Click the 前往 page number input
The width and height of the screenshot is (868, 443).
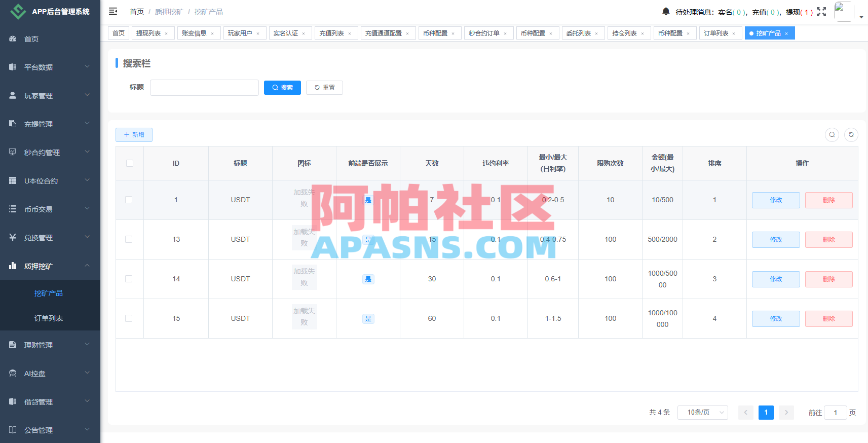click(836, 413)
